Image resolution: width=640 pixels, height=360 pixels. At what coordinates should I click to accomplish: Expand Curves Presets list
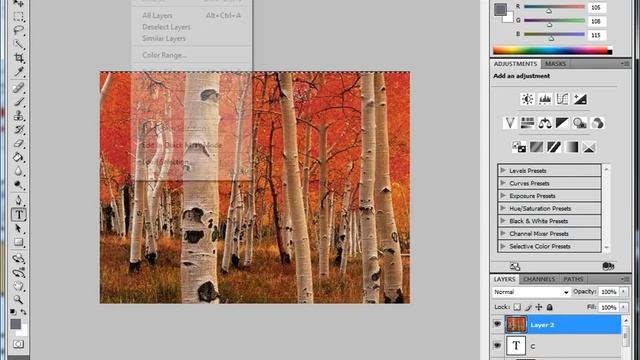pyautogui.click(x=503, y=183)
